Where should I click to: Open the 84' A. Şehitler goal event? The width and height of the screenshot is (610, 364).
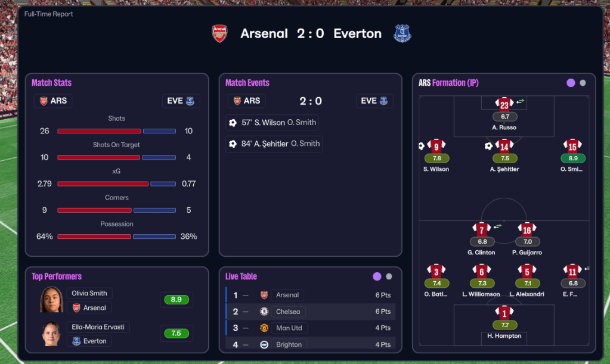[x=274, y=144]
